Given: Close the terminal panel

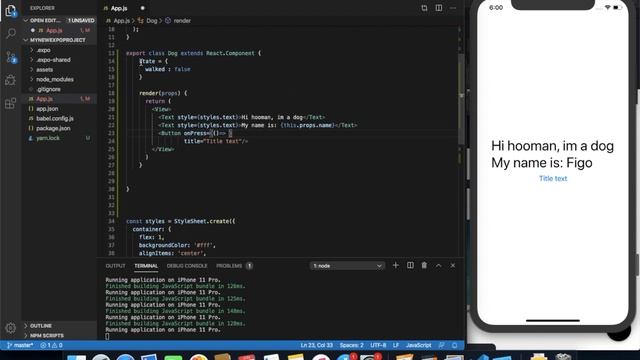Looking at the screenshot, I should tap(453, 265).
